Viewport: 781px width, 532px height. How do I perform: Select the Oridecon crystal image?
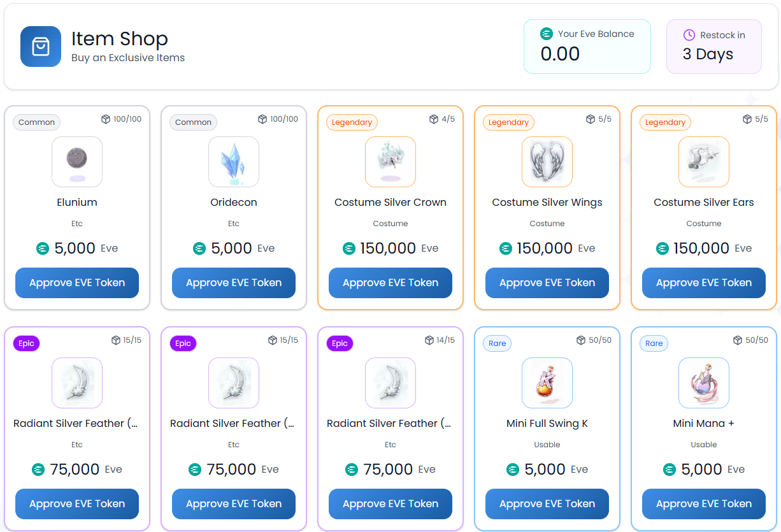[x=234, y=162]
